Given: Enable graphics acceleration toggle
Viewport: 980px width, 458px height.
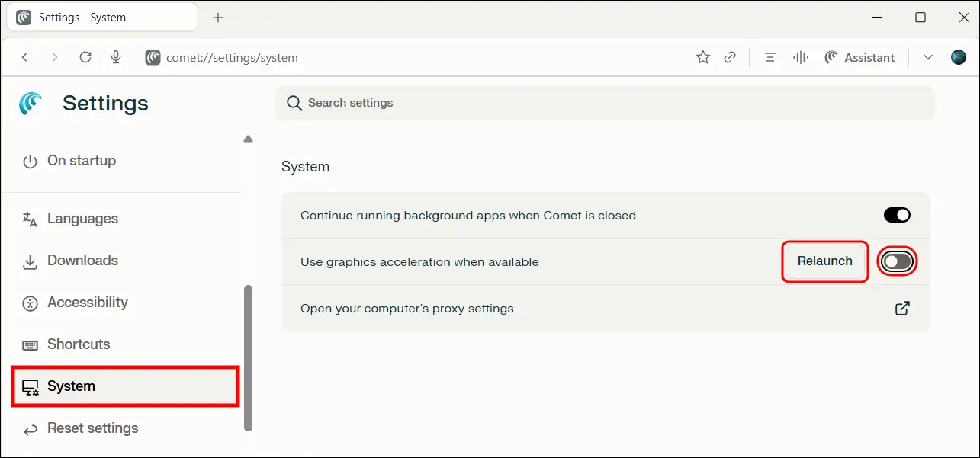Looking at the screenshot, I should click(x=897, y=262).
